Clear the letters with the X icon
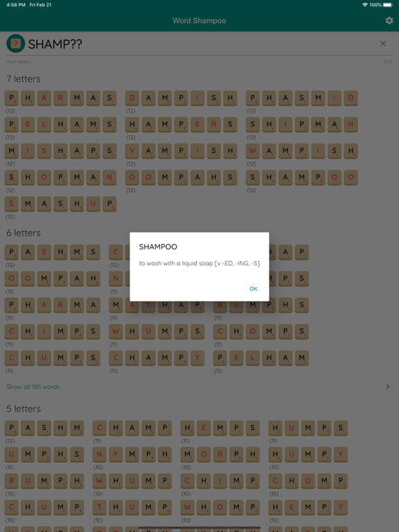Screen dimensions: 399x532 (x=383, y=44)
